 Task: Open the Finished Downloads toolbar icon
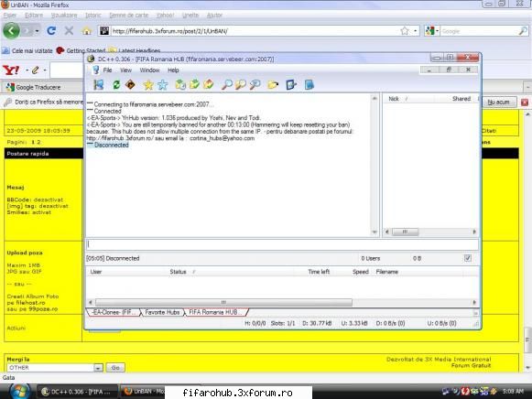coord(194,85)
